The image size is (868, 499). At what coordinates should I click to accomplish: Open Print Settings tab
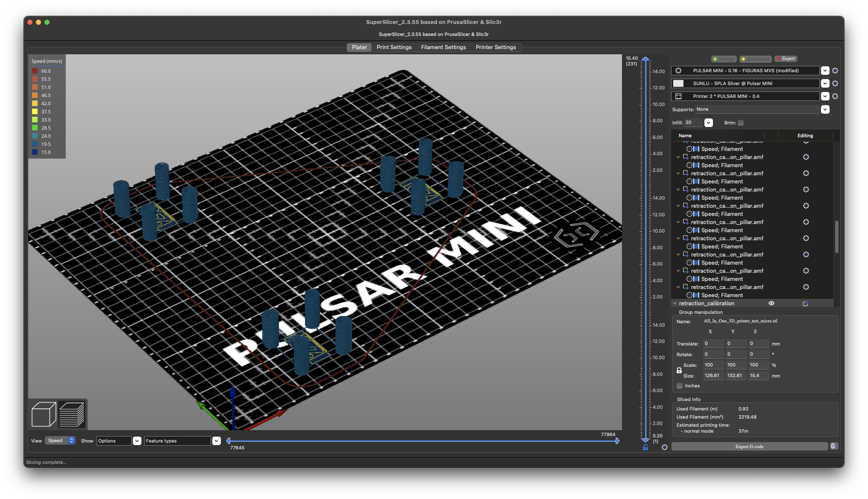click(x=394, y=47)
